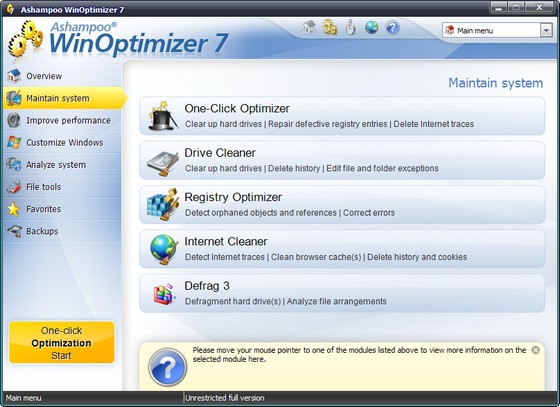
Task: Expand the Main menu dropdown arrow
Action: click(546, 30)
